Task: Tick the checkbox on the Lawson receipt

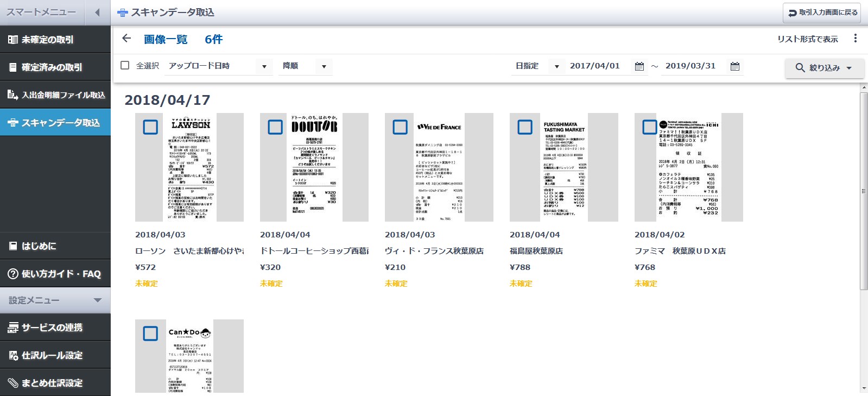Action: (x=150, y=127)
